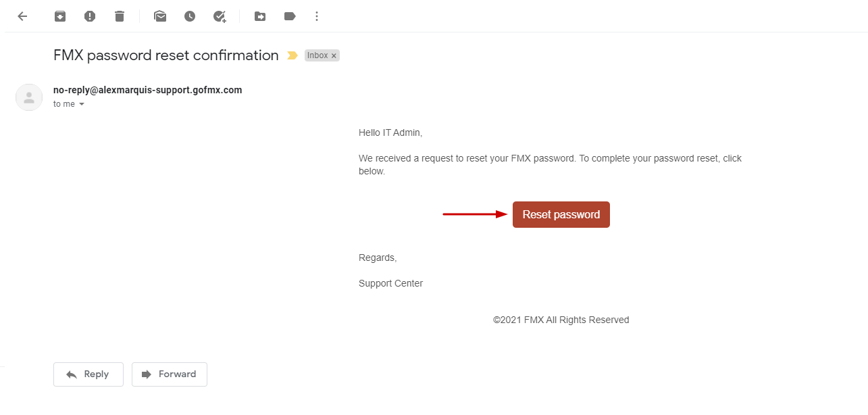Click the Inbox label tag
The width and height of the screenshot is (868, 415).
(317, 55)
